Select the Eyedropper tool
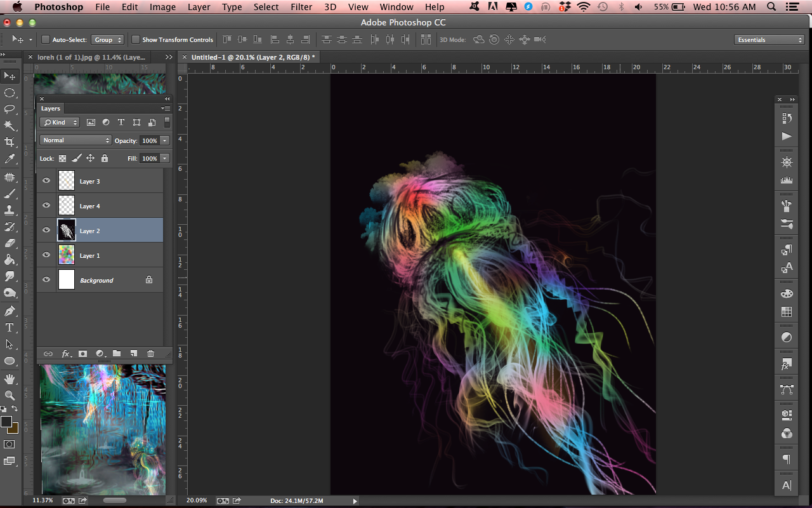 [x=10, y=159]
